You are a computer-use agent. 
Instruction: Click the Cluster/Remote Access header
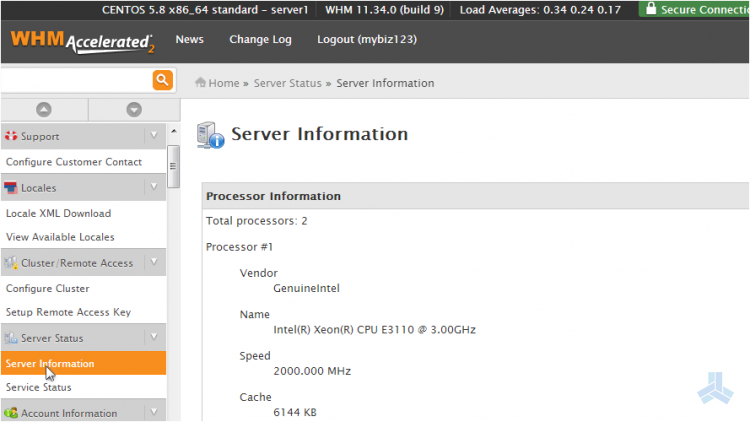(83, 263)
